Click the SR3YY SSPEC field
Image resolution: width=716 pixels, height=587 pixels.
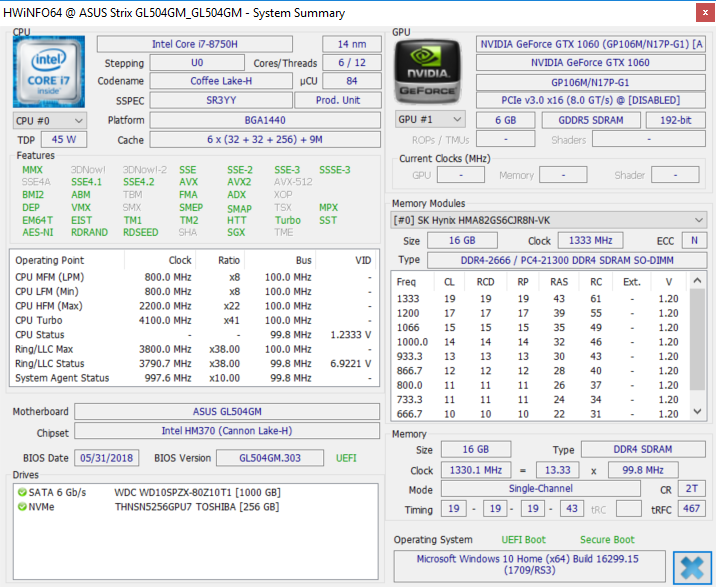(221, 100)
